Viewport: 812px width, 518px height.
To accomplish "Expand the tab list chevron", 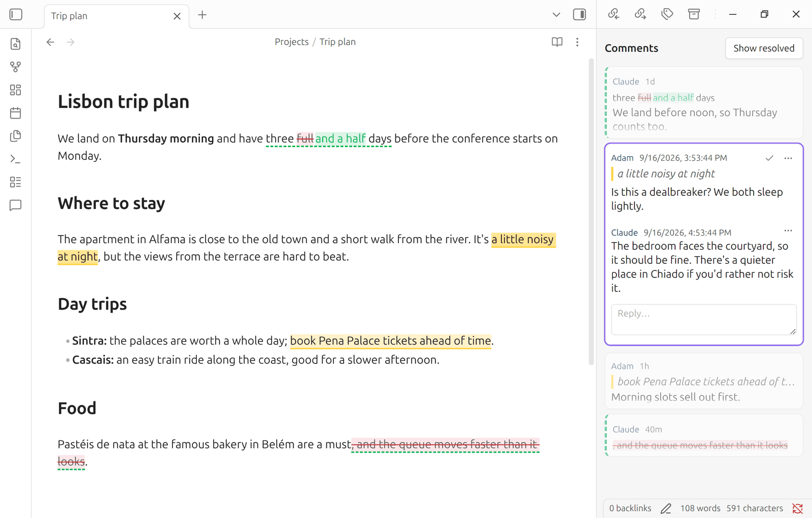I will tap(556, 15).
